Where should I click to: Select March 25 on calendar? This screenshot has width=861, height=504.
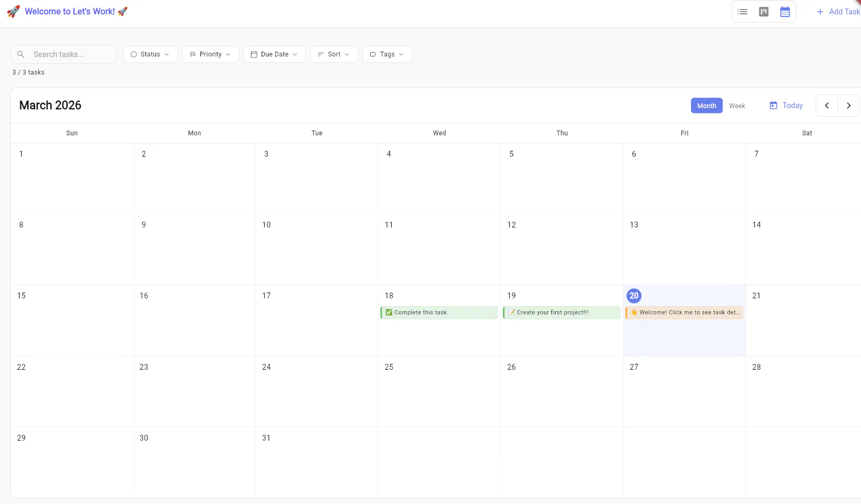coord(389,367)
